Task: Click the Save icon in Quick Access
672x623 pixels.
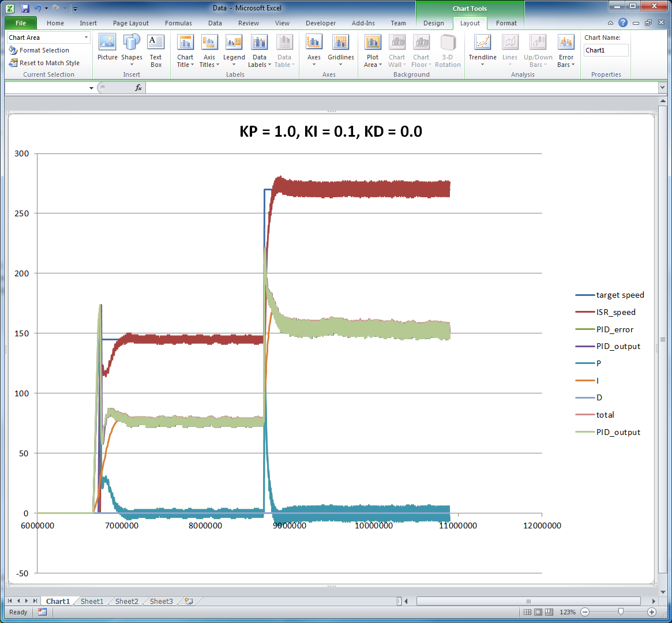Action: [x=25, y=8]
